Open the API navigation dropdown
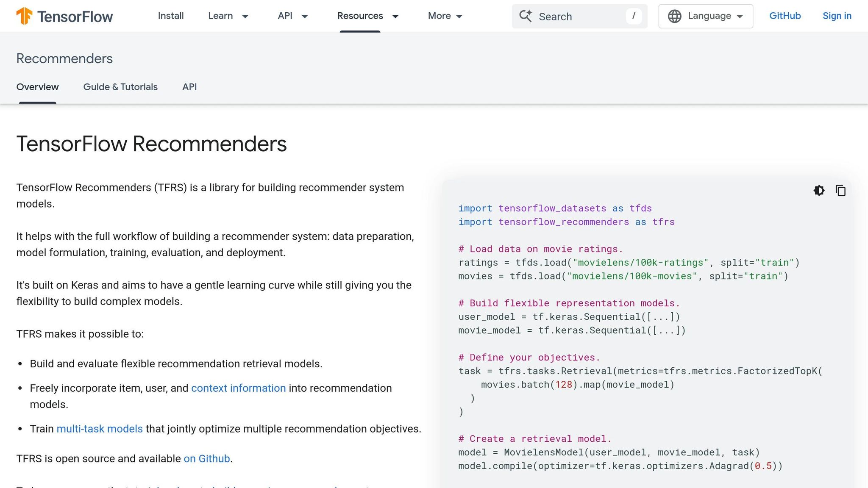The image size is (868, 488). pos(292,16)
